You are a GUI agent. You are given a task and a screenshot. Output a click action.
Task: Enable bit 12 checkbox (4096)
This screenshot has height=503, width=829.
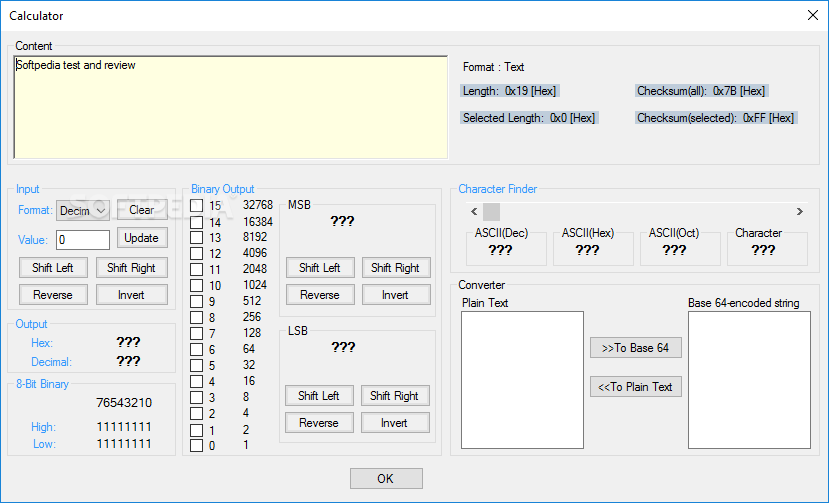pyautogui.click(x=196, y=253)
